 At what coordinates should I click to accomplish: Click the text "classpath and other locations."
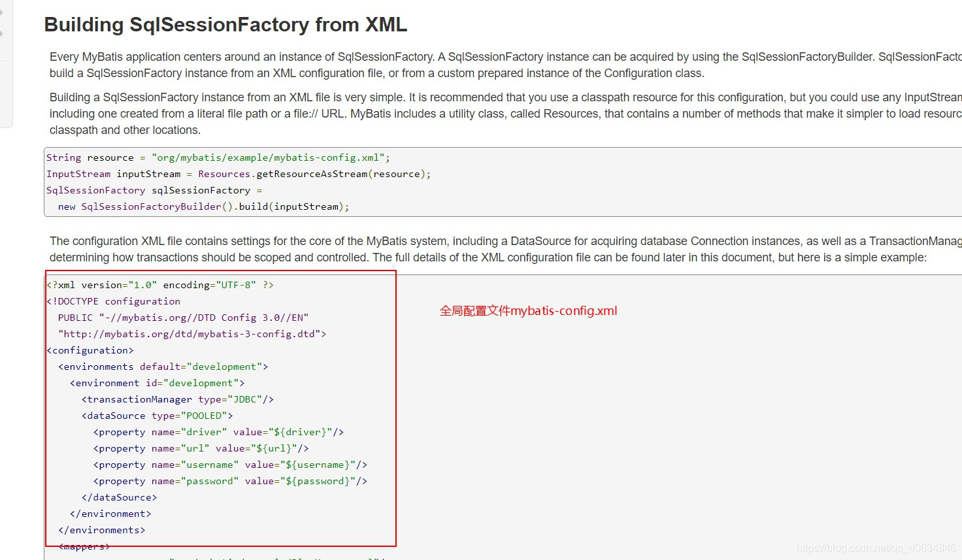tap(125, 130)
